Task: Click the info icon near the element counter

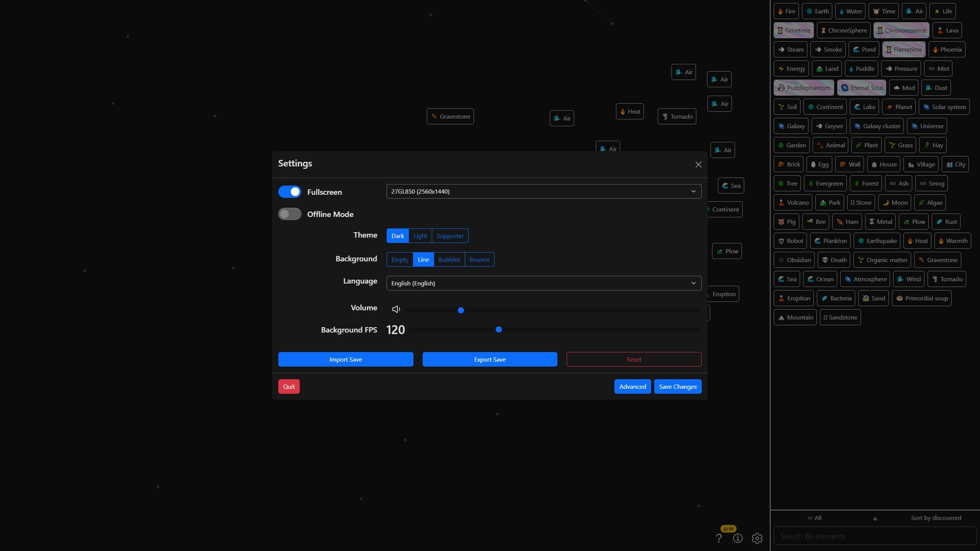Action: click(x=738, y=538)
